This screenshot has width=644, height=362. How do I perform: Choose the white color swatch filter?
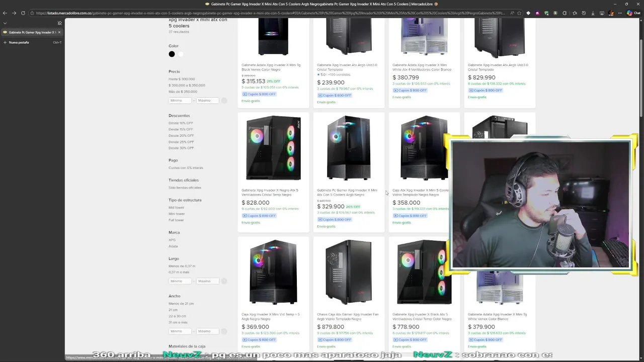[x=181, y=54]
